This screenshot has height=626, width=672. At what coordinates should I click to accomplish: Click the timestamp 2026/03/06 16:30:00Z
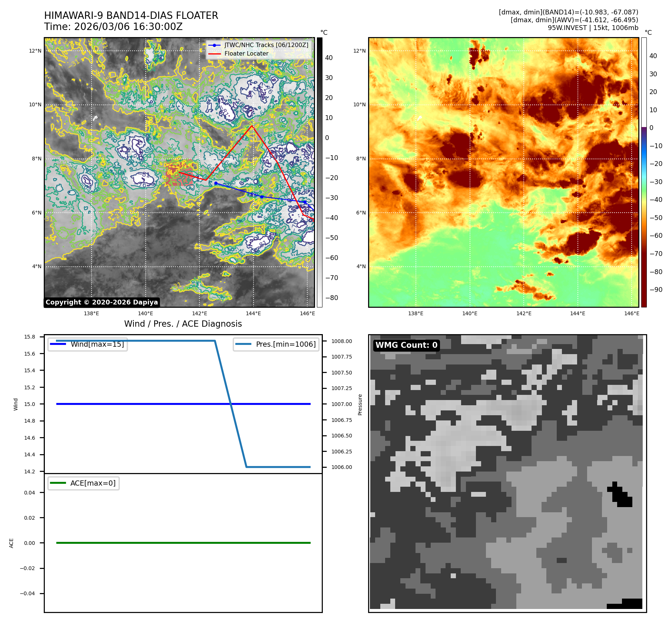click(128, 27)
